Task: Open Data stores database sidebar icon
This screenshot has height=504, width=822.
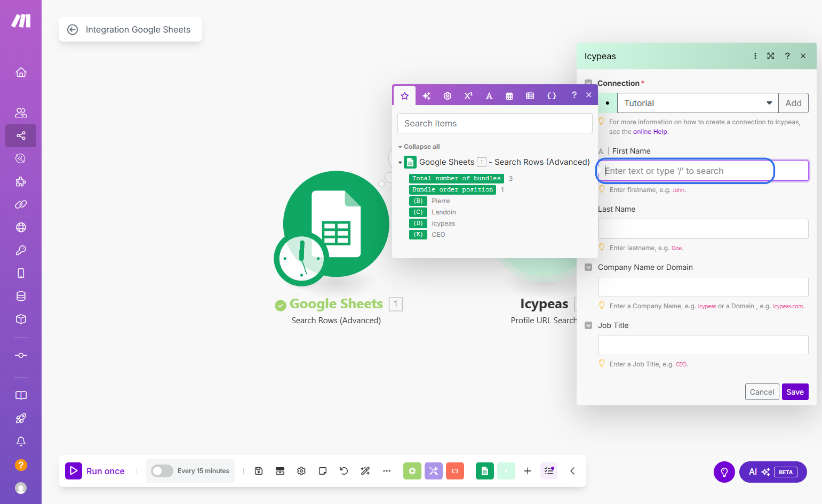Action: (x=21, y=296)
